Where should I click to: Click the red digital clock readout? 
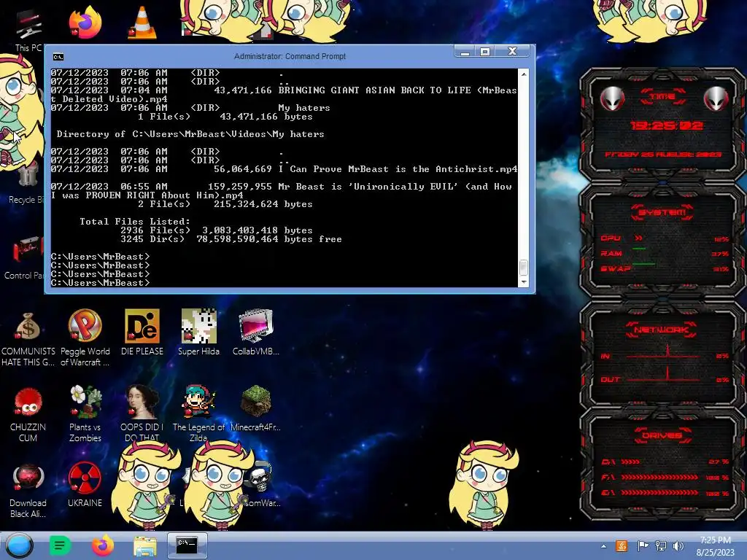coord(667,125)
